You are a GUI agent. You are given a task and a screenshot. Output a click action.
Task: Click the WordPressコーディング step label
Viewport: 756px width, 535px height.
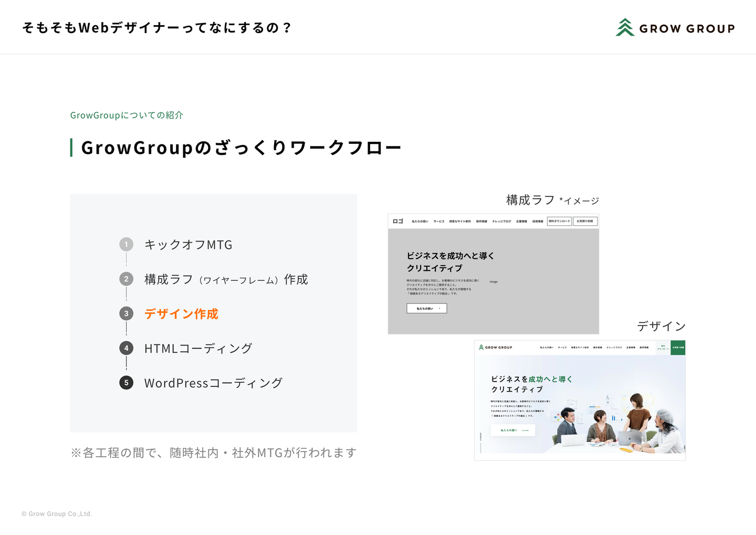tap(213, 383)
